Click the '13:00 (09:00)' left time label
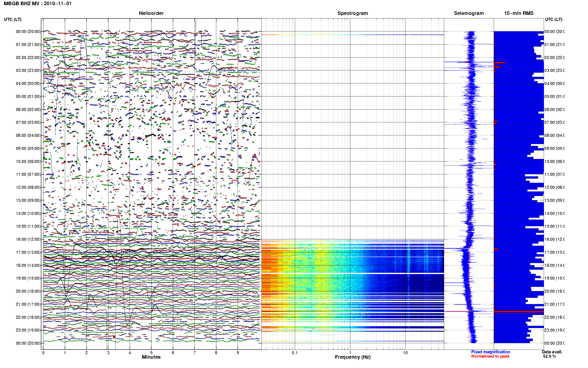 click(28, 200)
